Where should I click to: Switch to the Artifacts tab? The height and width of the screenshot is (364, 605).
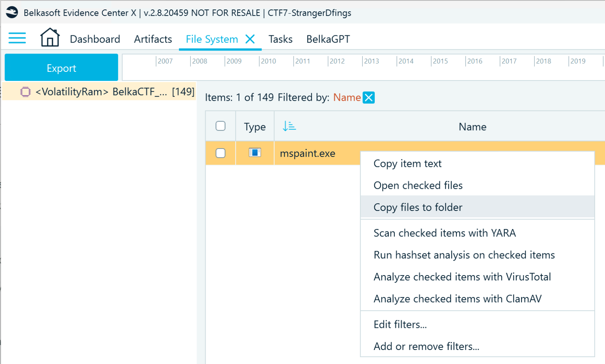(x=153, y=39)
